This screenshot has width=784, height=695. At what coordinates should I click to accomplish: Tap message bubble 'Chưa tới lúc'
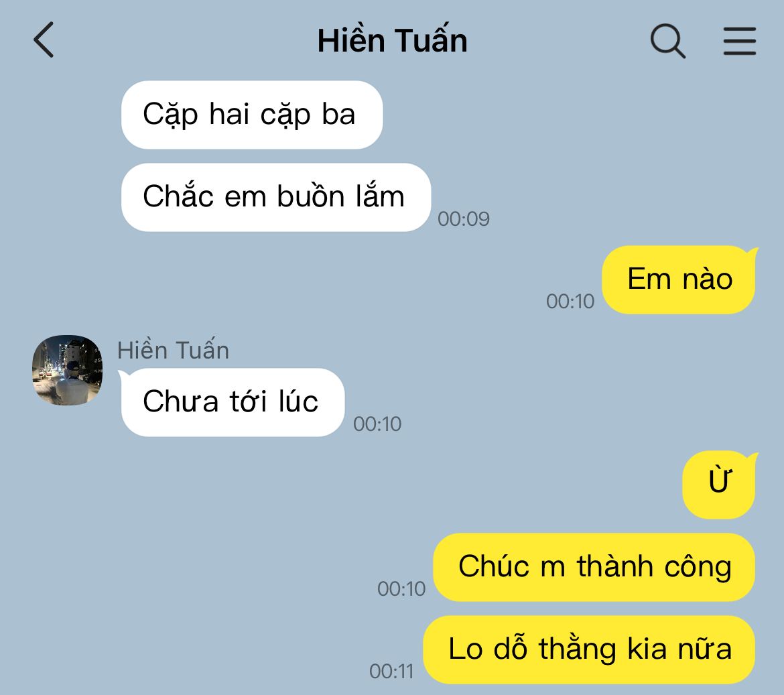[x=233, y=403]
